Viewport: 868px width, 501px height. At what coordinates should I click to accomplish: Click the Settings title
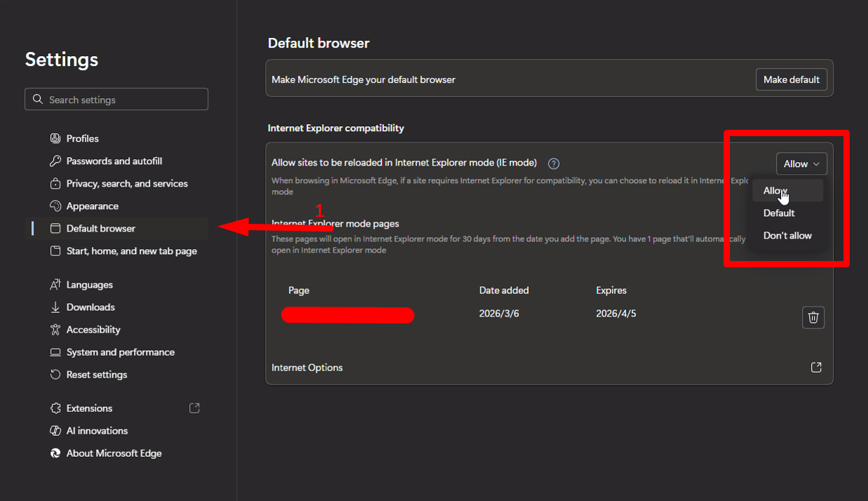tap(62, 60)
